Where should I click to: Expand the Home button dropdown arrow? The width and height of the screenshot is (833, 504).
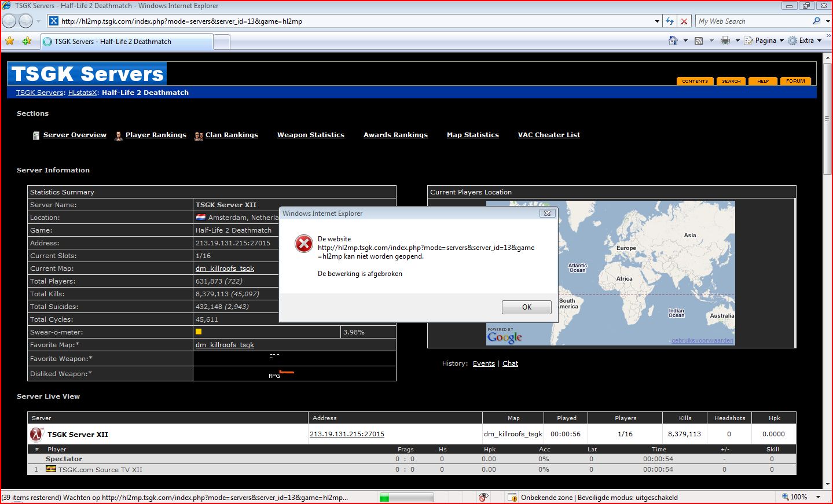(685, 41)
